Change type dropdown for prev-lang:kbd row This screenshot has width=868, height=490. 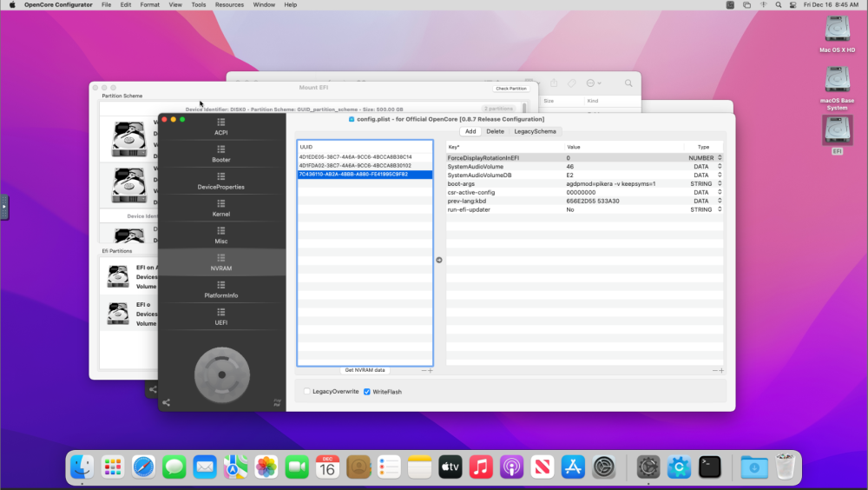point(720,201)
